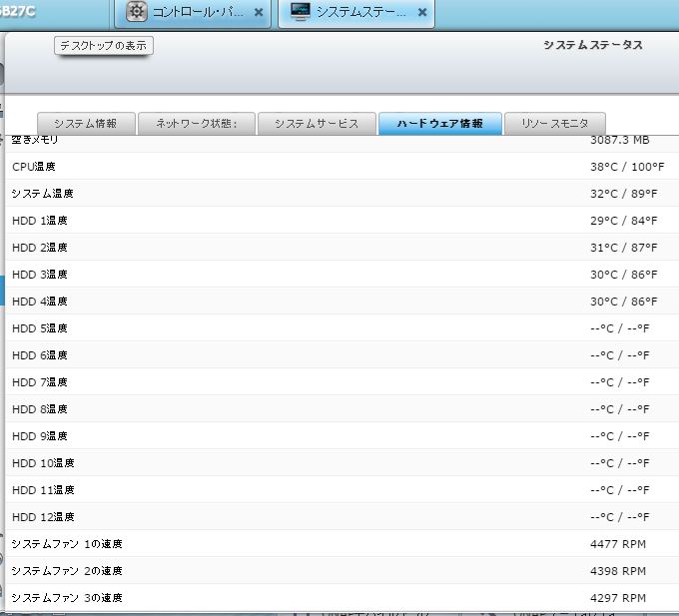The image size is (679, 616).
Task: Click the HDD 8温度 row label
Action: 40,409
